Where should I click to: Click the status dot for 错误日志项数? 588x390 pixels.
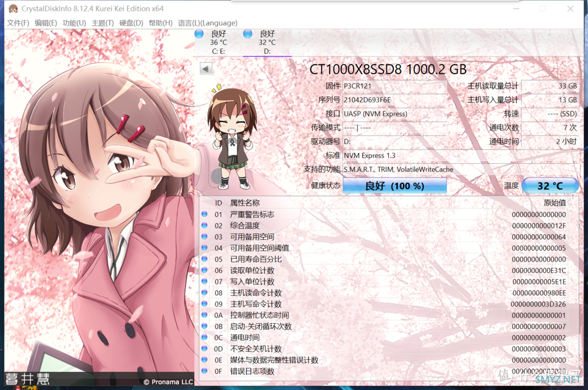(x=204, y=371)
